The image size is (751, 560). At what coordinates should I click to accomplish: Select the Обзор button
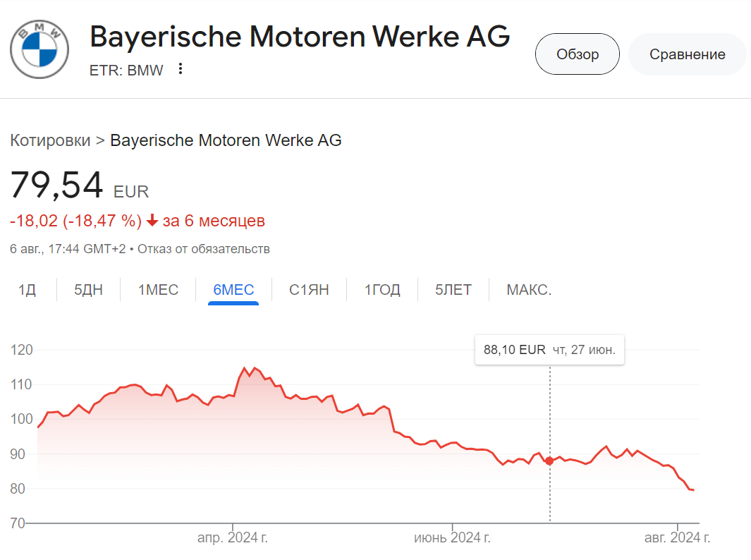click(577, 54)
